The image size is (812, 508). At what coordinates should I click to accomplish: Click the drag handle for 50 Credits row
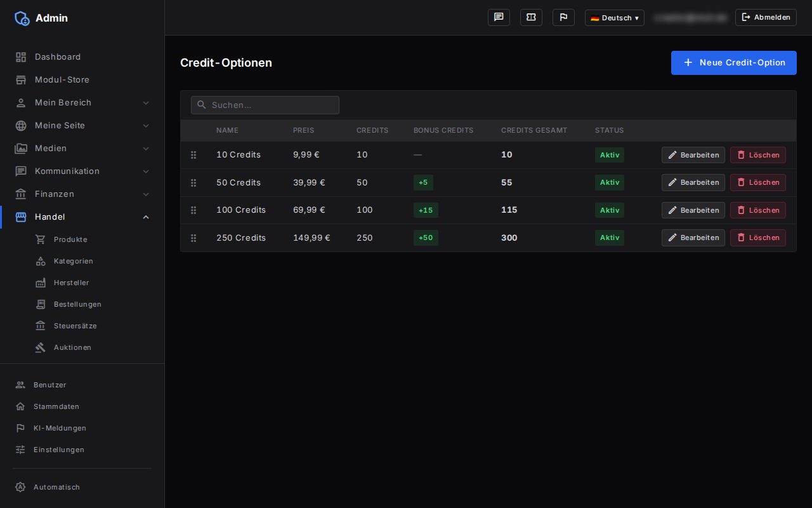(x=193, y=183)
